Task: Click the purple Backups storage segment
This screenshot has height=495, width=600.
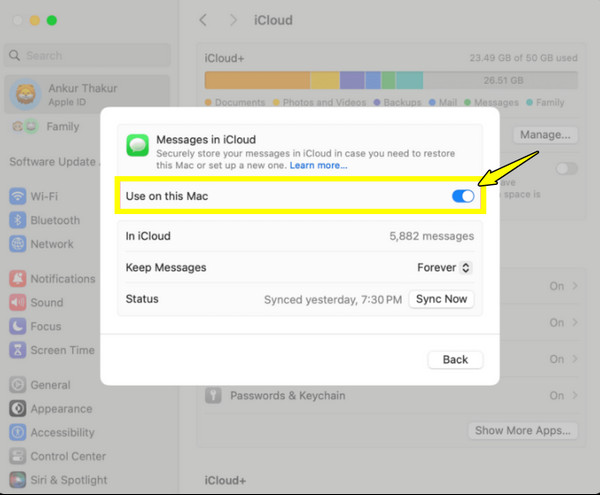Action: click(352, 80)
